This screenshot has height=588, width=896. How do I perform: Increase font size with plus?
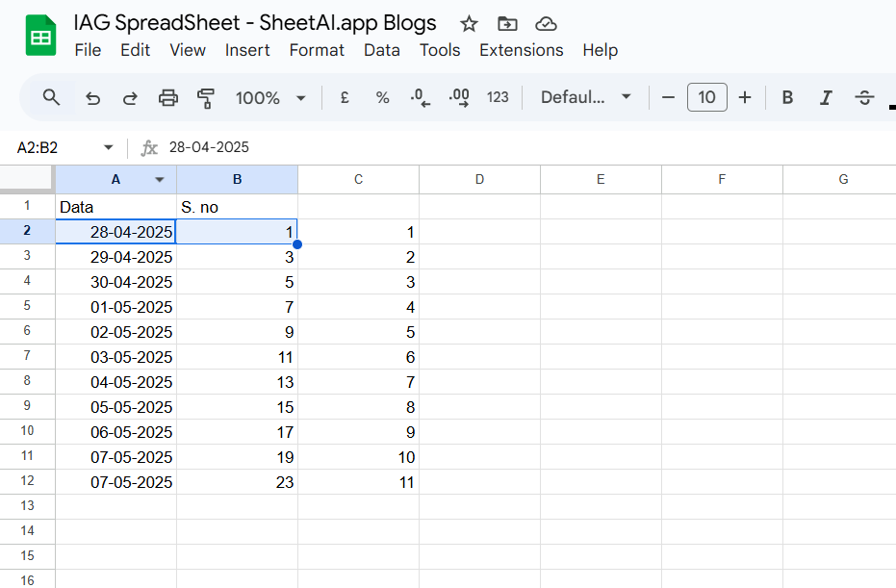pyautogui.click(x=745, y=98)
